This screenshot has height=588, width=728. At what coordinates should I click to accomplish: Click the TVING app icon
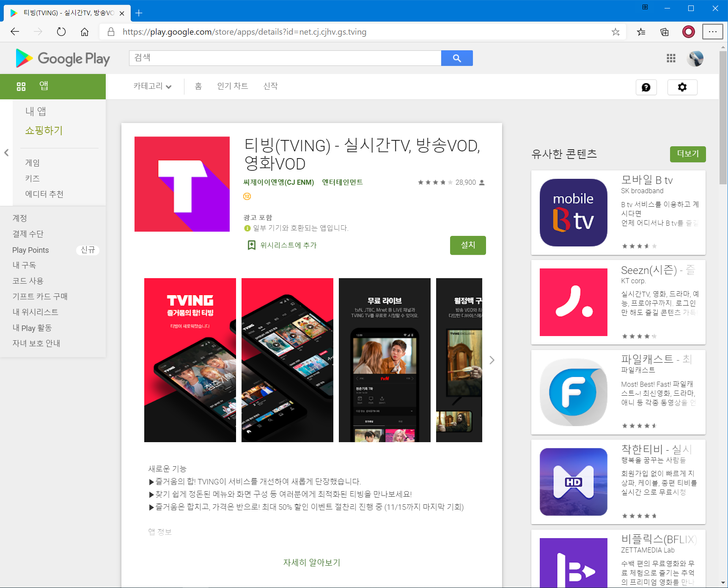[182, 184]
